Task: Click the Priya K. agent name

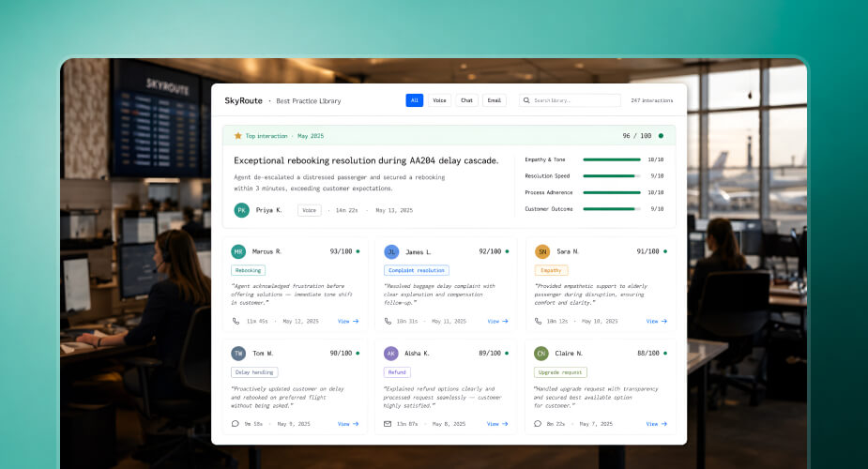Action: click(x=268, y=210)
